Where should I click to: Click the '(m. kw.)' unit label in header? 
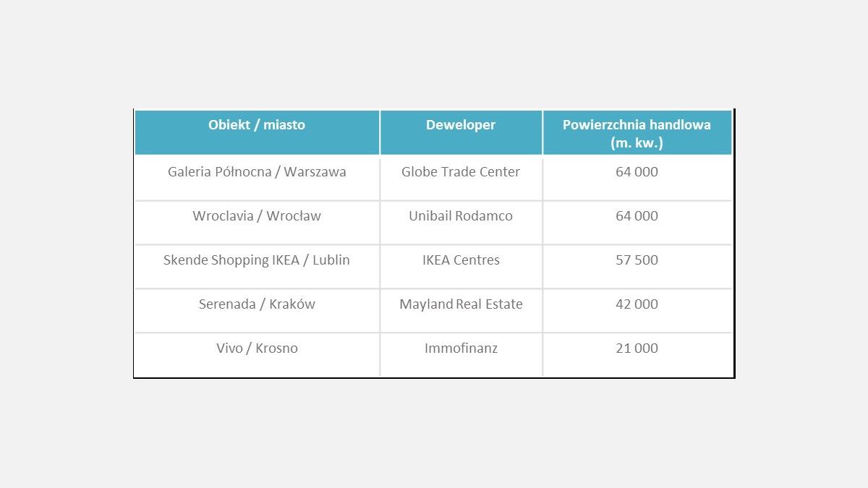(637, 142)
